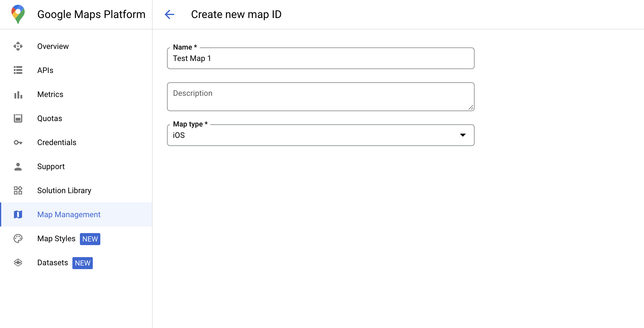
Task: Click the NEW badge on Map Styles
Action: [x=90, y=239]
